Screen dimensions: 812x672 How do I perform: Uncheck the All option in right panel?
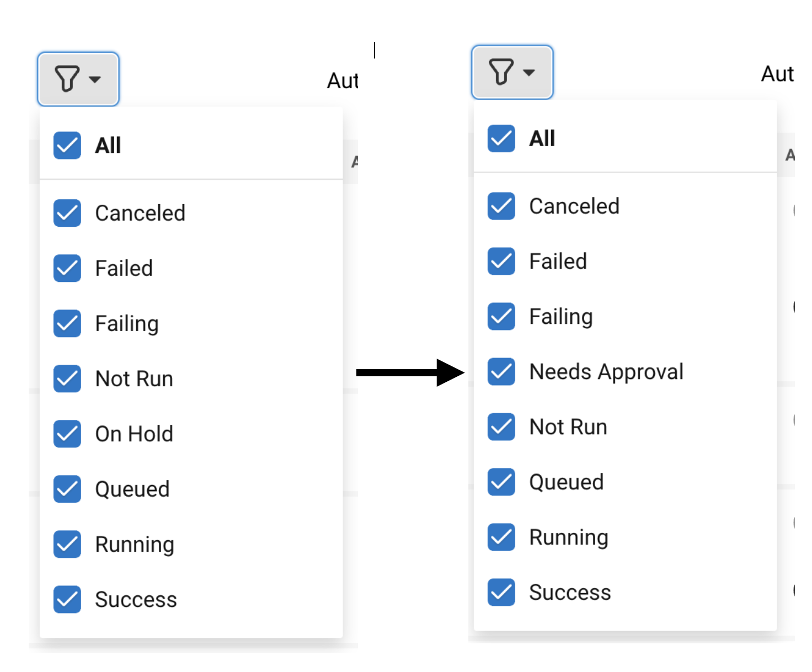(x=501, y=138)
